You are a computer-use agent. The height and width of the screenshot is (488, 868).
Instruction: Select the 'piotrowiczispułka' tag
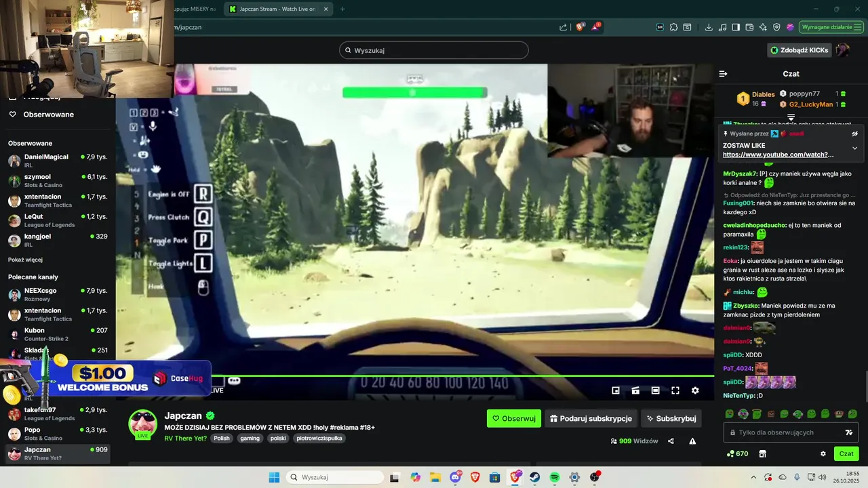click(x=321, y=439)
